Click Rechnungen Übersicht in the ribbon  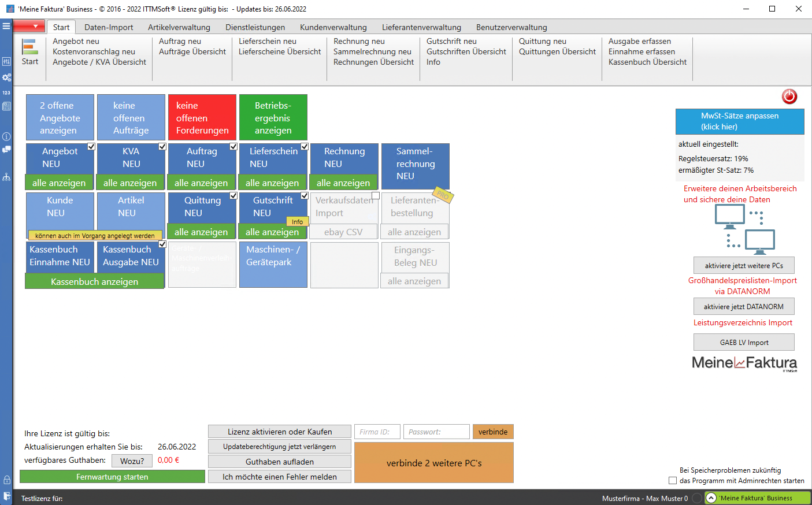[373, 62]
